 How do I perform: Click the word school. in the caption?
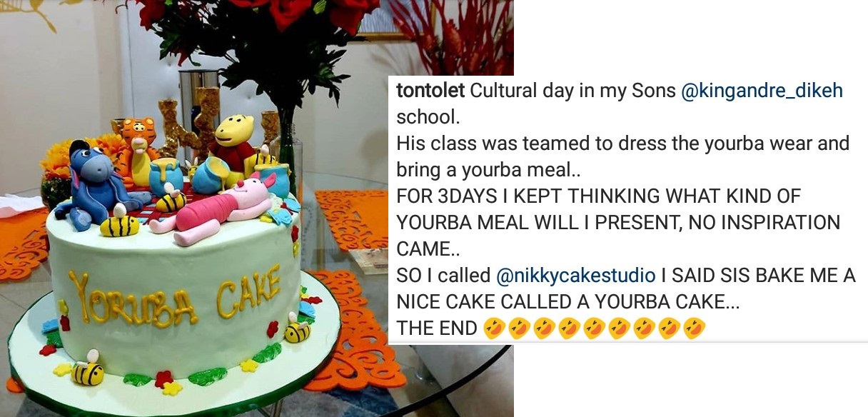(x=428, y=116)
